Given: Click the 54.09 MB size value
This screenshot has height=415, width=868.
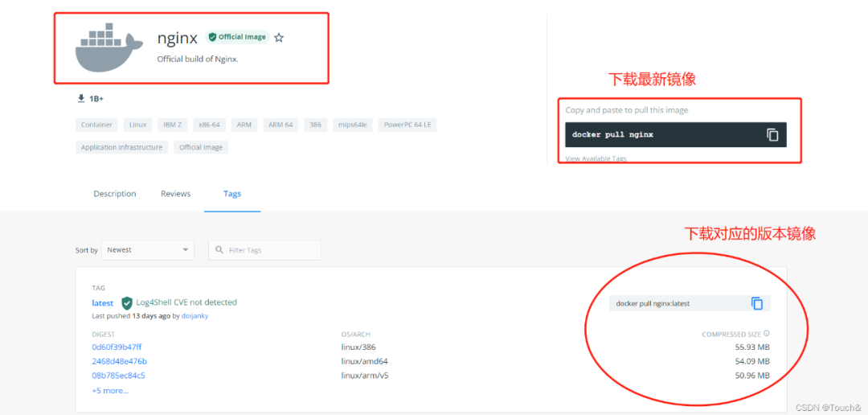Looking at the screenshot, I should tap(754, 361).
